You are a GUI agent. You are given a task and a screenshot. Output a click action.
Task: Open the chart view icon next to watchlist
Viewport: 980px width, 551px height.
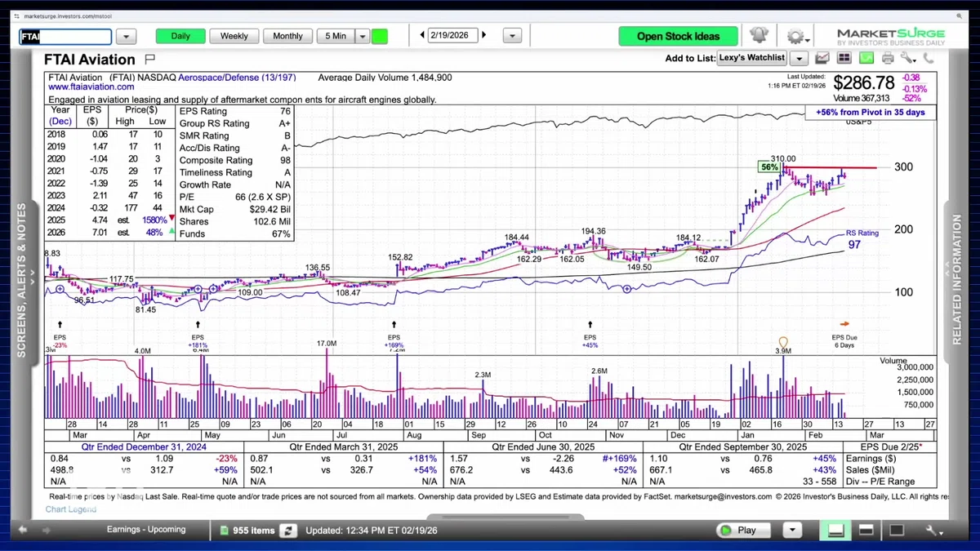(x=823, y=58)
